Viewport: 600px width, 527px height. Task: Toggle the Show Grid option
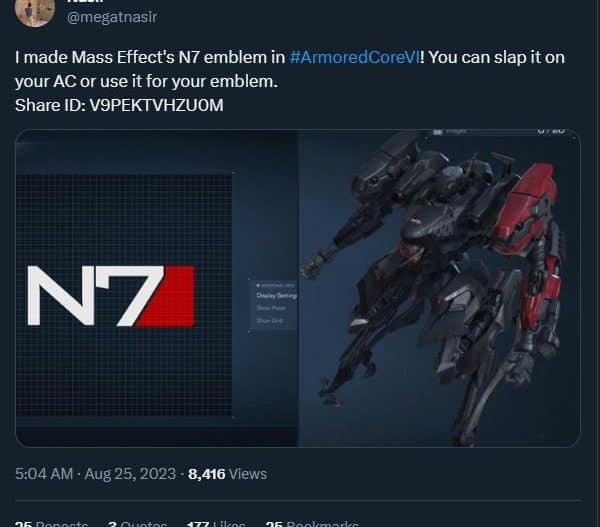tap(270, 321)
